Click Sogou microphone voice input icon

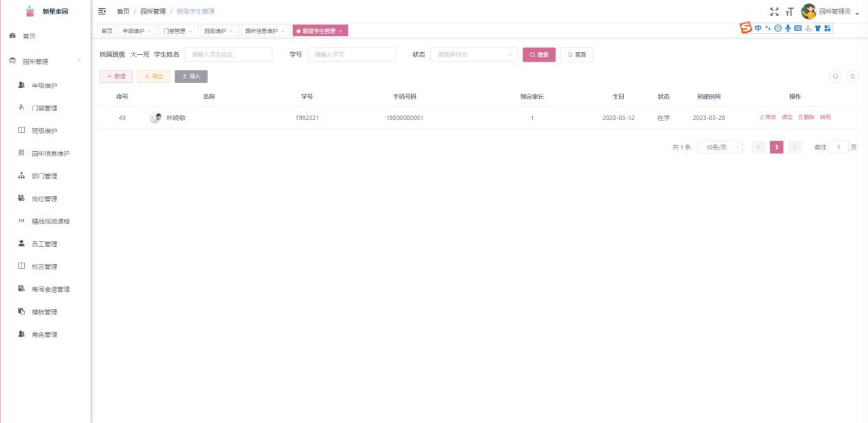tap(788, 28)
